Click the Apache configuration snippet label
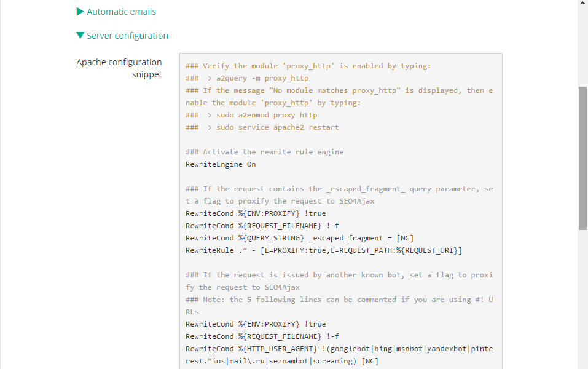The width and height of the screenshot is (588, 369). (x=119, y=68)
